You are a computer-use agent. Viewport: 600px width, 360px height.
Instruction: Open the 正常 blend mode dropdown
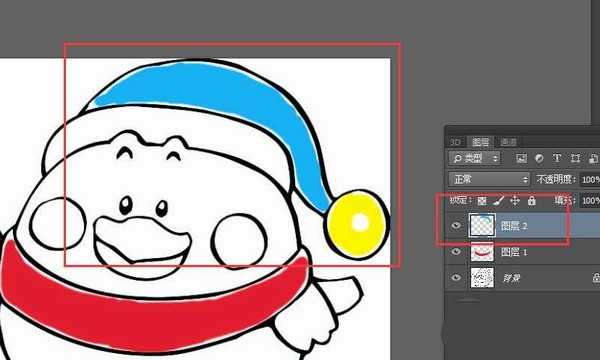[x=489, y=179]
